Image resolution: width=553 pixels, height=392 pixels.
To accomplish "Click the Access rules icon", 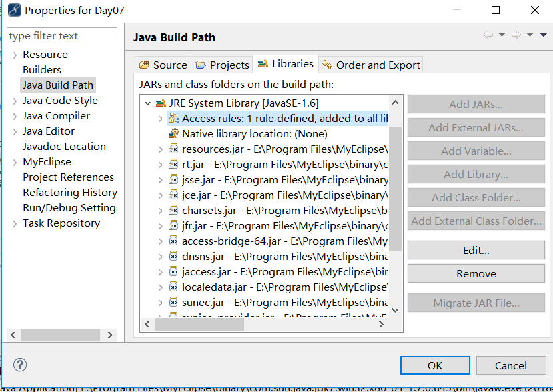I will coord(173,119).
